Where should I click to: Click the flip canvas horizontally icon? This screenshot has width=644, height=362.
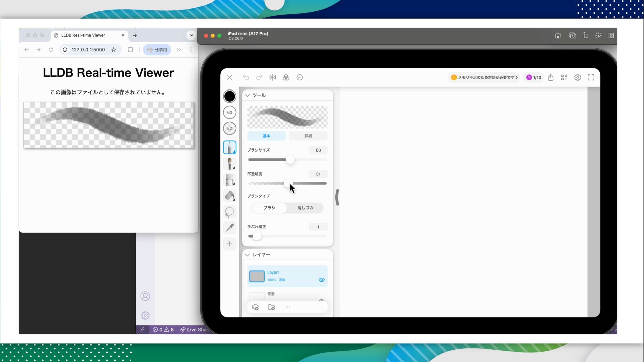click(272, 77)
